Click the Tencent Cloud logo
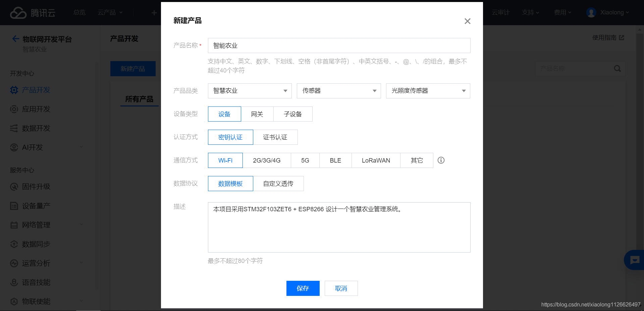Screen dimensions: 644x311 pyautogui.click(x=33, y=13)
